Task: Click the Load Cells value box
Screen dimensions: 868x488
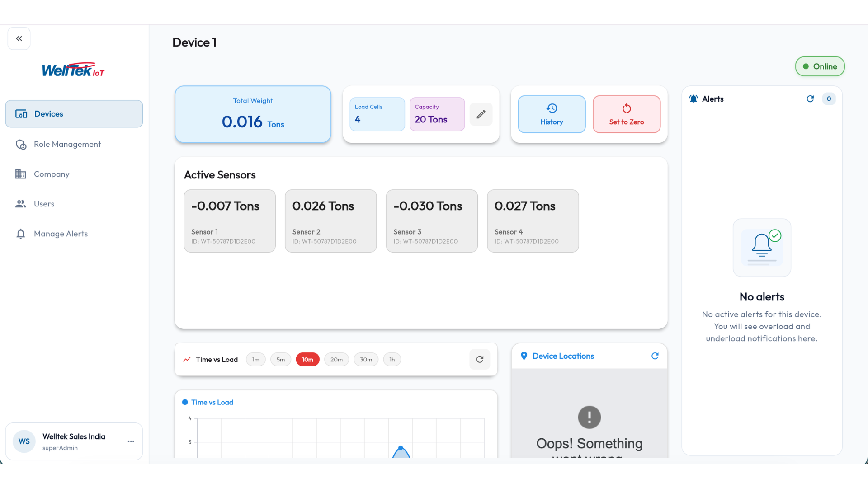Action: click(377, 114)
